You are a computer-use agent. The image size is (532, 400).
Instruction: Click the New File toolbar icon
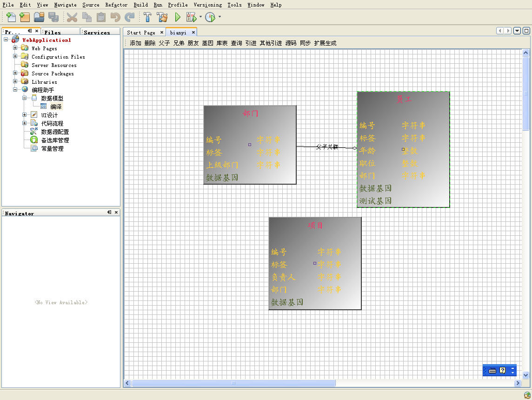[10, 17]
